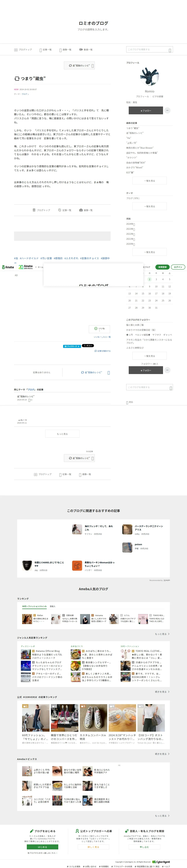Switch to the 芸能人 ranking tab

53,606
